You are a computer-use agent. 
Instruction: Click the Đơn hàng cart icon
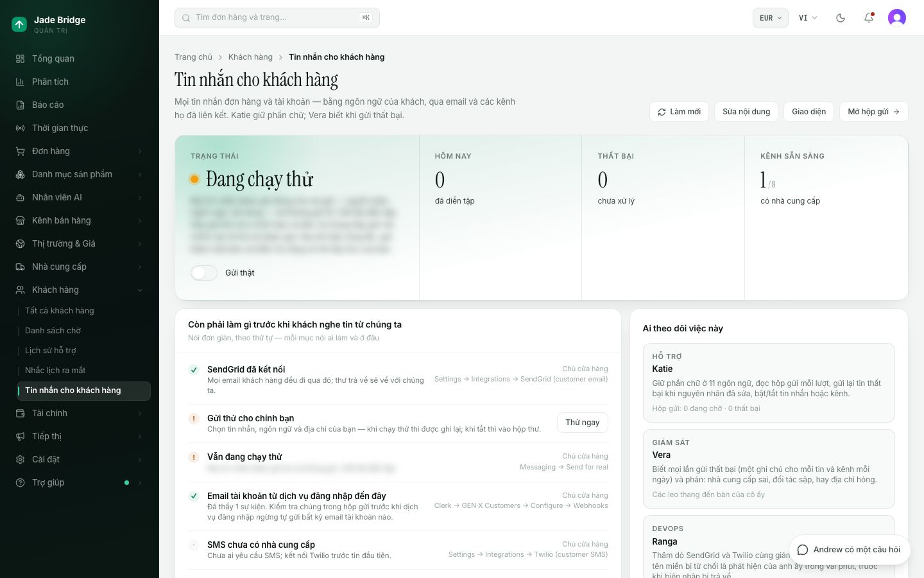[x=20, y=151]
